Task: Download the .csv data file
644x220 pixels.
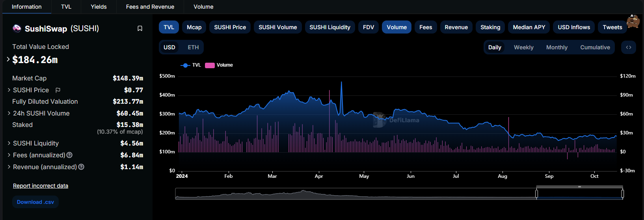Action: (x=35, y=202)
